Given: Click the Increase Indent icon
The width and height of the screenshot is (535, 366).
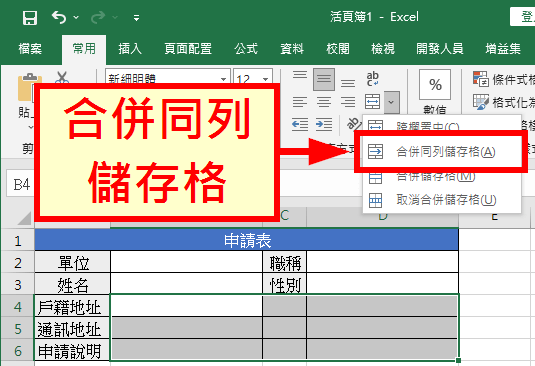Looking at the screenshot, I should (324, 124).
